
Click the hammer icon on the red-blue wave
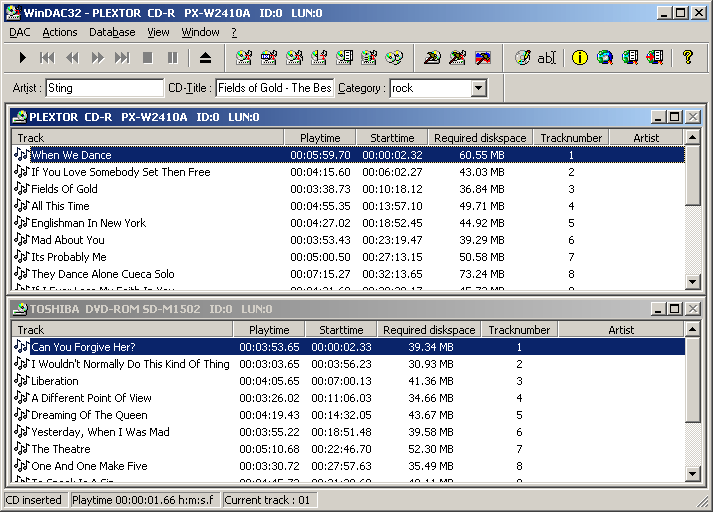(482, 58)
